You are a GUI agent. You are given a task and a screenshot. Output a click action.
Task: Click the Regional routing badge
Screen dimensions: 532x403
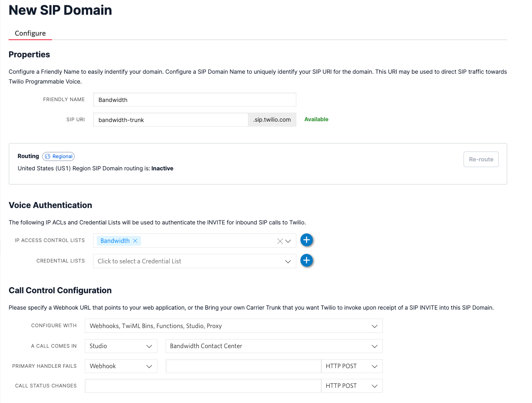tap(59, 156)
